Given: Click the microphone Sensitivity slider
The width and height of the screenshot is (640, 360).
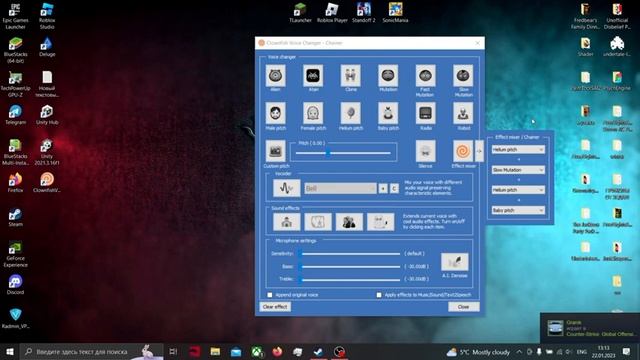Looking at the screenshot, I should 350,254.
